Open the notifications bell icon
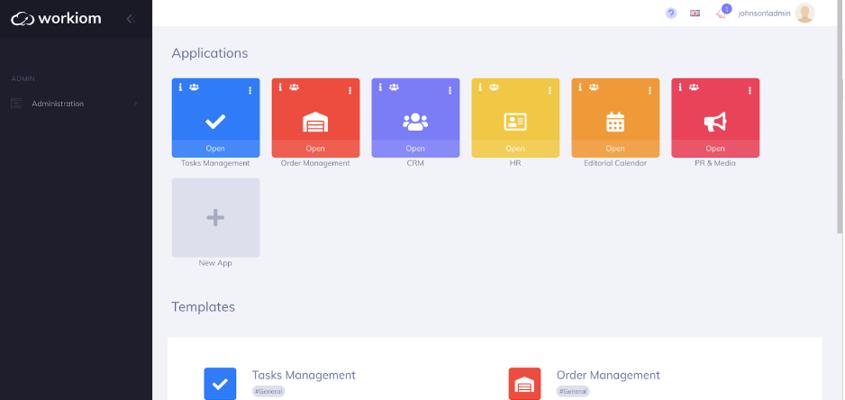 (721, 14)
